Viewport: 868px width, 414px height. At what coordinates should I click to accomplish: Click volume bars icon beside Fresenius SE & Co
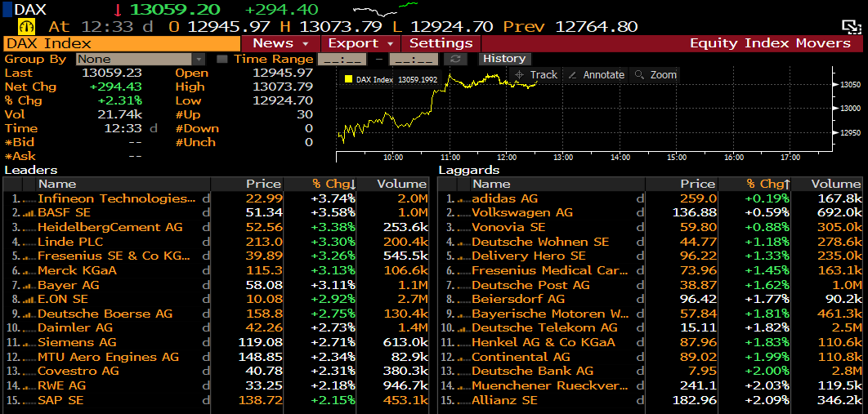pyautogui.click(x=29, y=256)
